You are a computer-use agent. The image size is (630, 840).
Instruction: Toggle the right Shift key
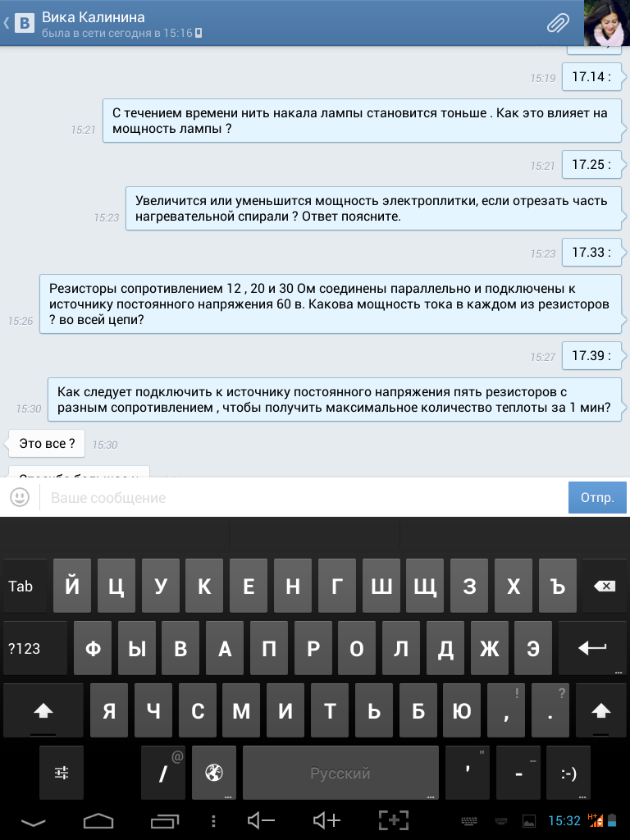click(x=600, y=710)
